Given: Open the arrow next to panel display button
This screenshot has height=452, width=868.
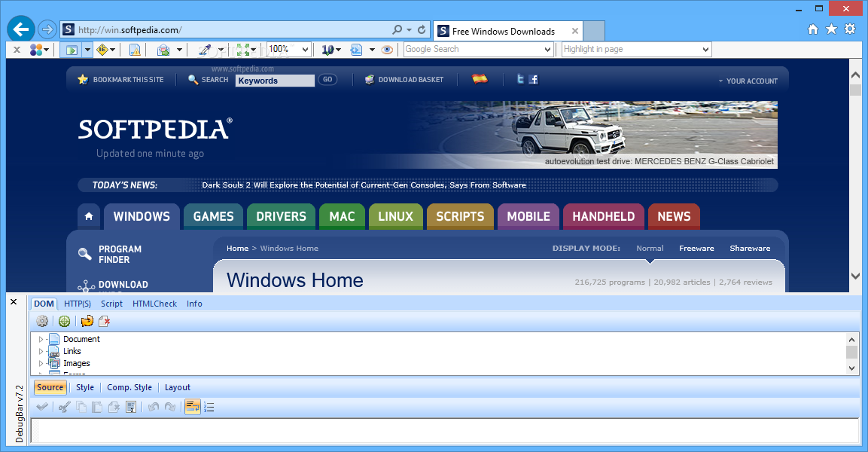Looking at the screenshot, I should coord(87,50).
